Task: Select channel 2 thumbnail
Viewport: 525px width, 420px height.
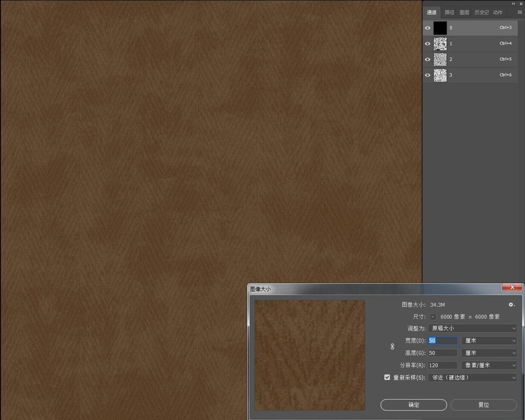Action: tap(440, 60)
